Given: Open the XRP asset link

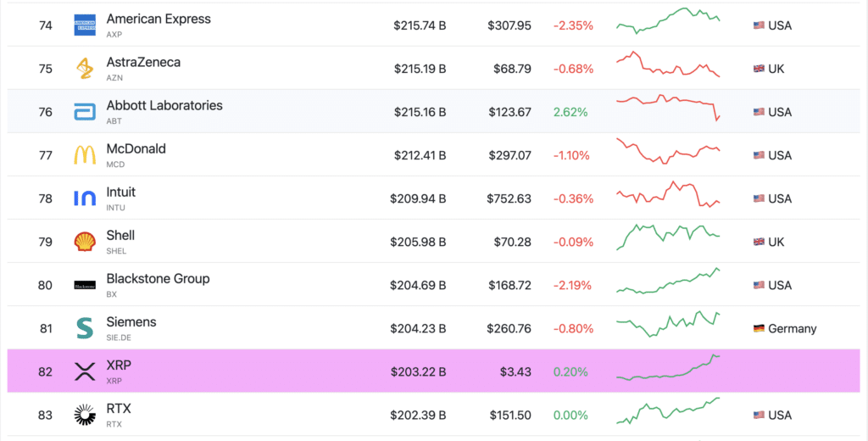Looking at the screenshot, I should coord(119,366).
